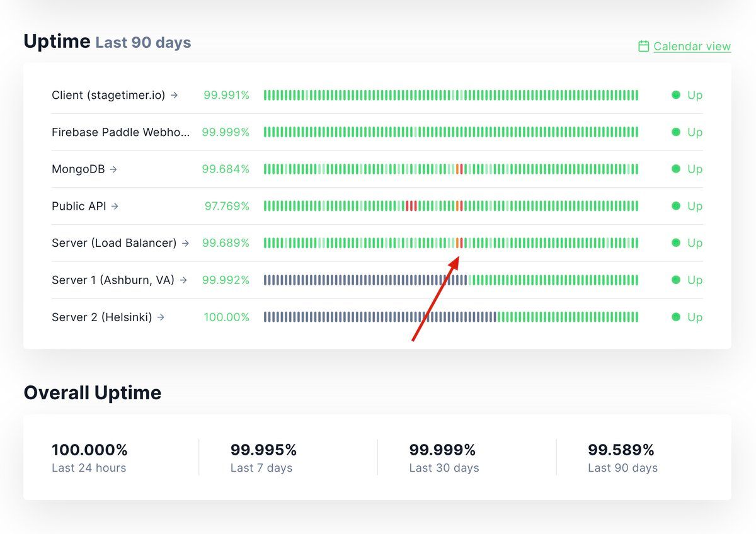Click the red bar in the MongoDB timeline
Screen dimensions: 756x534
[x=461, y=169]
